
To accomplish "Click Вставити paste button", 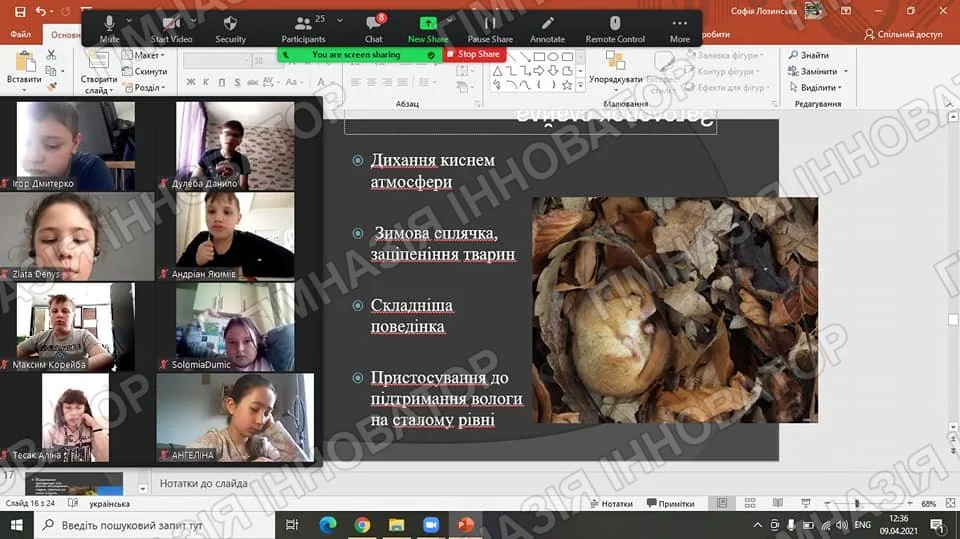I will pos(24,70).
